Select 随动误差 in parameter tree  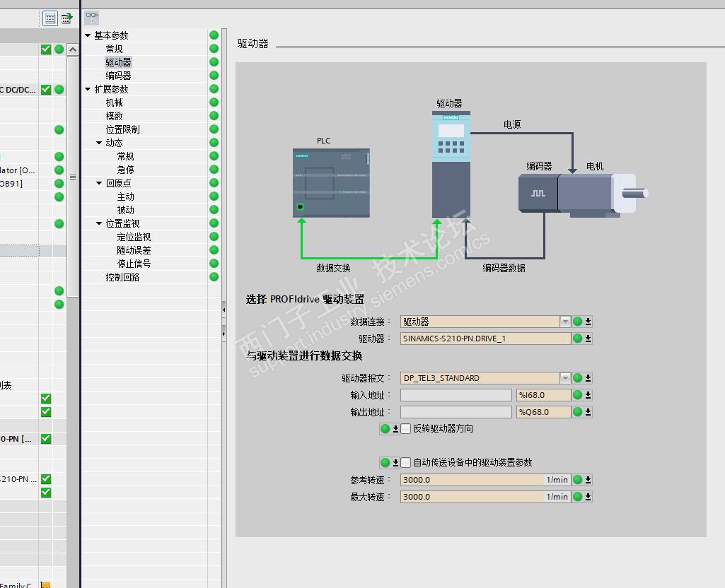134,250
